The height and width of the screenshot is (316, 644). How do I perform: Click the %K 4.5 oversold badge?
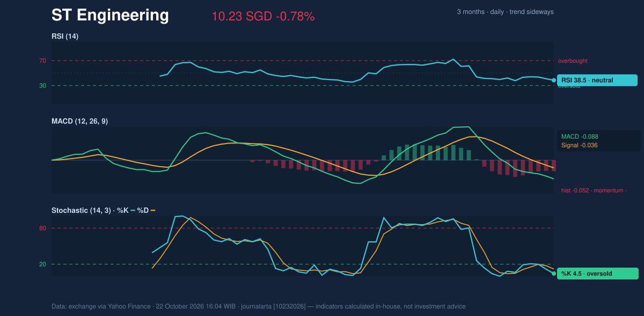click(597, 274)
